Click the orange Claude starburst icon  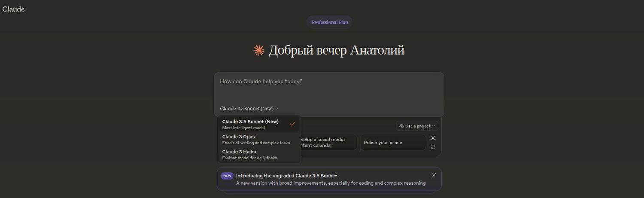(259, 50)
